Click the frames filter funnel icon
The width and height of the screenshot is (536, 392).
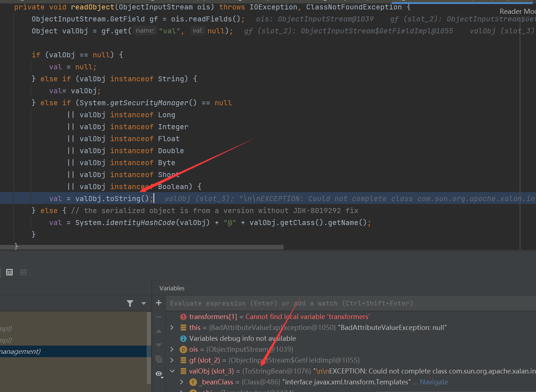[x=130, y=303]
